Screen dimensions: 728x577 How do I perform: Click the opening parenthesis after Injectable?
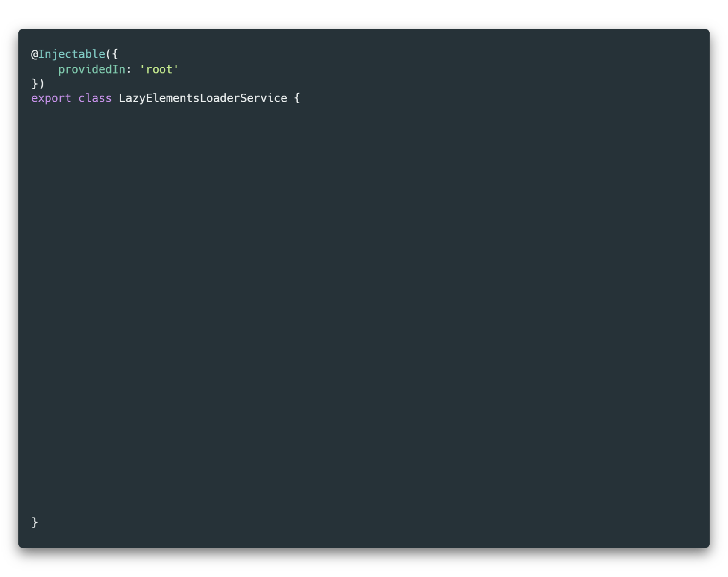point(109,54)
